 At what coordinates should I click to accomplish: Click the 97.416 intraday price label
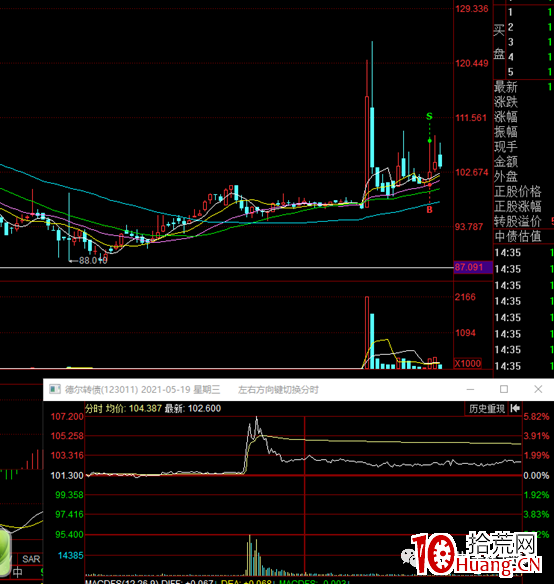click(69, 514)
